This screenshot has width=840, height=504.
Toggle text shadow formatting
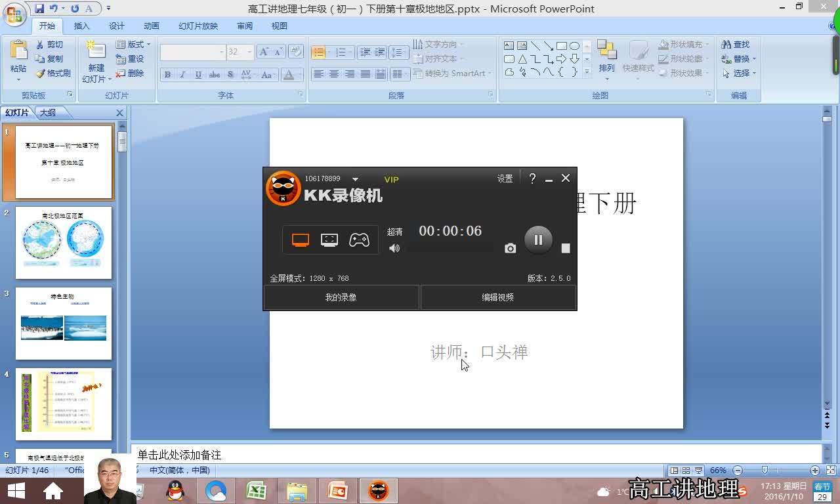tap(230, 75)
